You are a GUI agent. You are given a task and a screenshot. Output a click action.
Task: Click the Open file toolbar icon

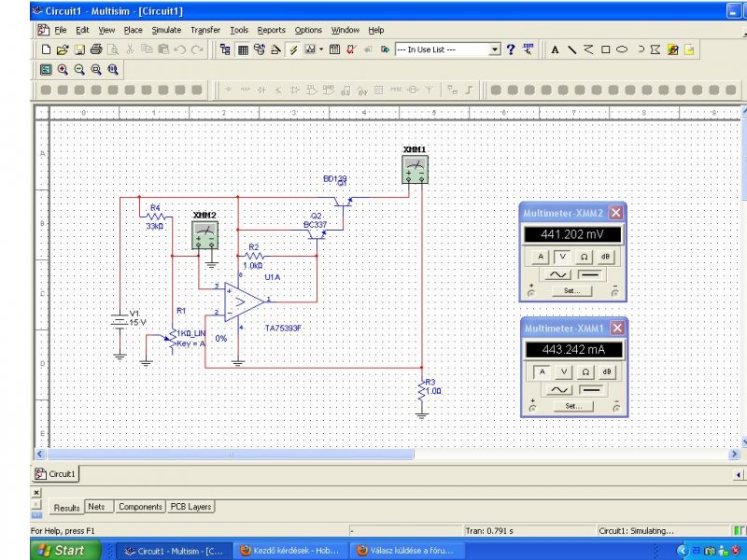click(62, 49)
